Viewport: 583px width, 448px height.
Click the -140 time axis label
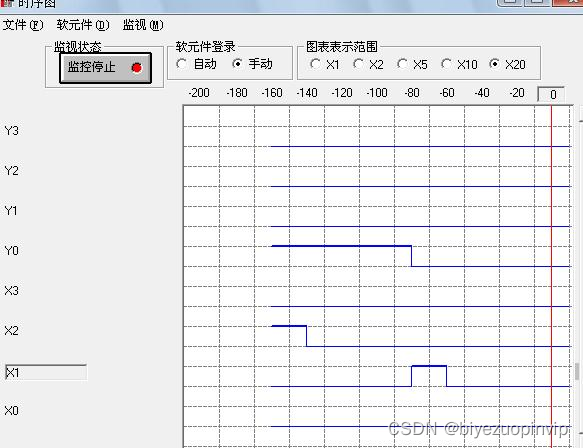click(x=307, y=93)
